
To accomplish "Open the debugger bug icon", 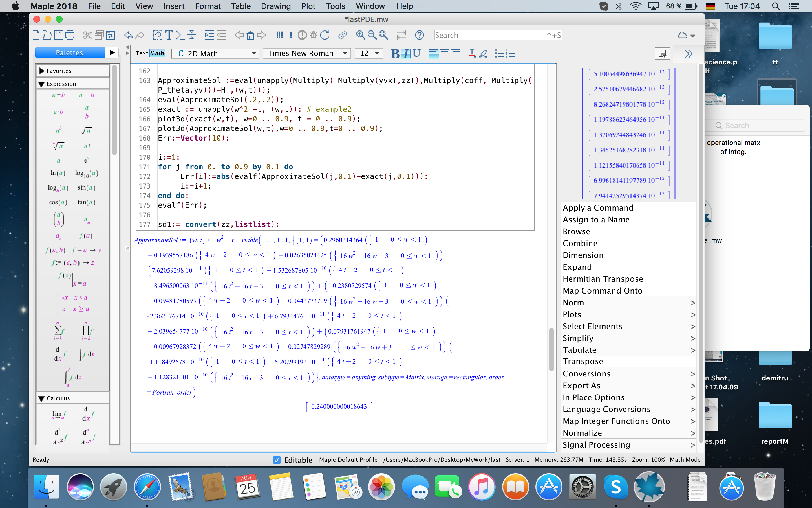I will [314, 35].
